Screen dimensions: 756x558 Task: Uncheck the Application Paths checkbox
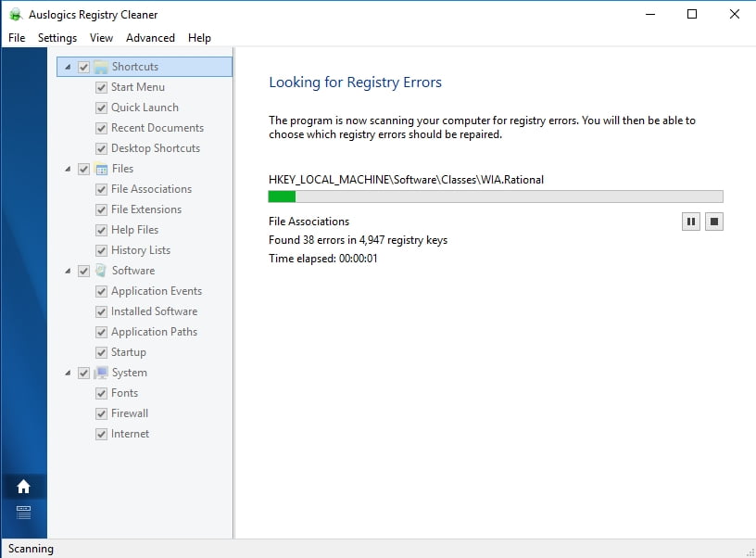[x=101, y=332]
